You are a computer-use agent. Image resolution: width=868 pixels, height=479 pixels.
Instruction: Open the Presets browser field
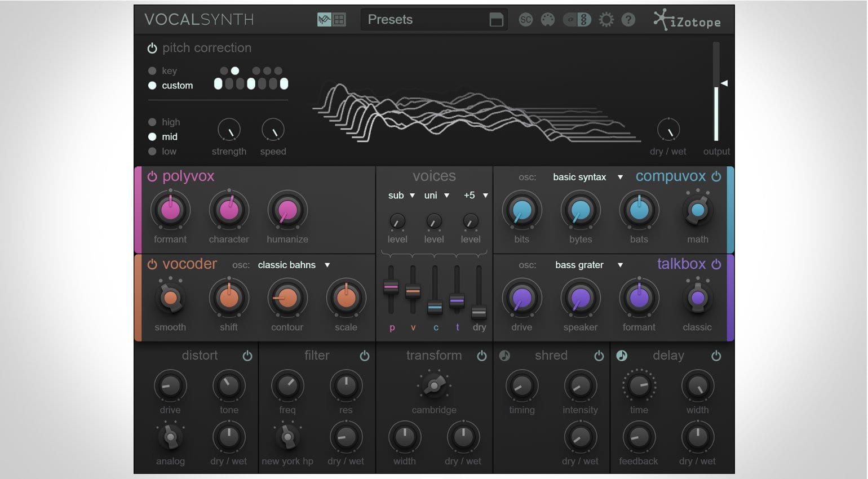point(434,20)
